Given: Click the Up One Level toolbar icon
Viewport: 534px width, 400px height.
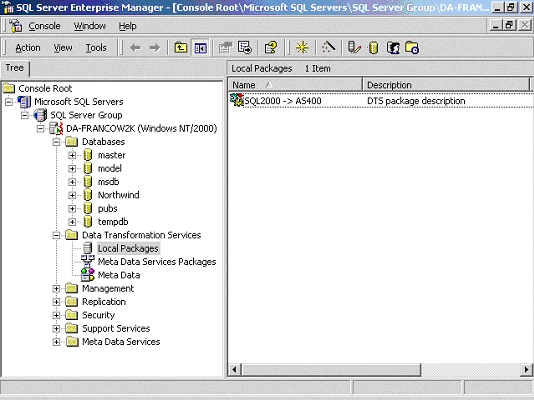Looking at the screenshot, I should (181, 48).
